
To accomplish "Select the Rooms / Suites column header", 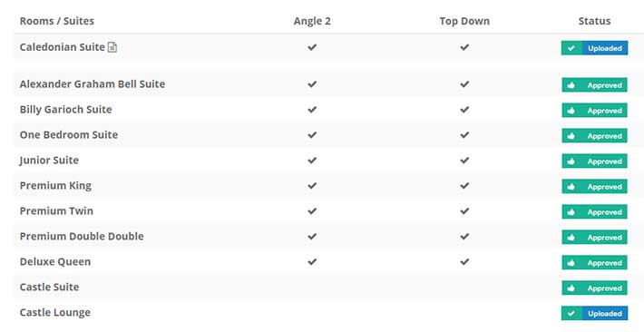I will 56,21.
